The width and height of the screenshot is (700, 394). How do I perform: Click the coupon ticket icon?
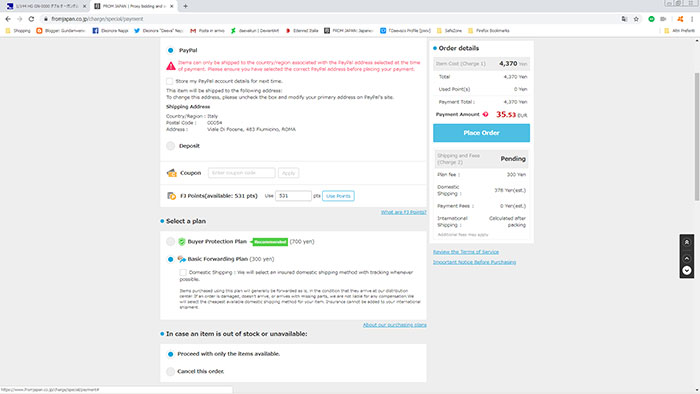(172, 173)
